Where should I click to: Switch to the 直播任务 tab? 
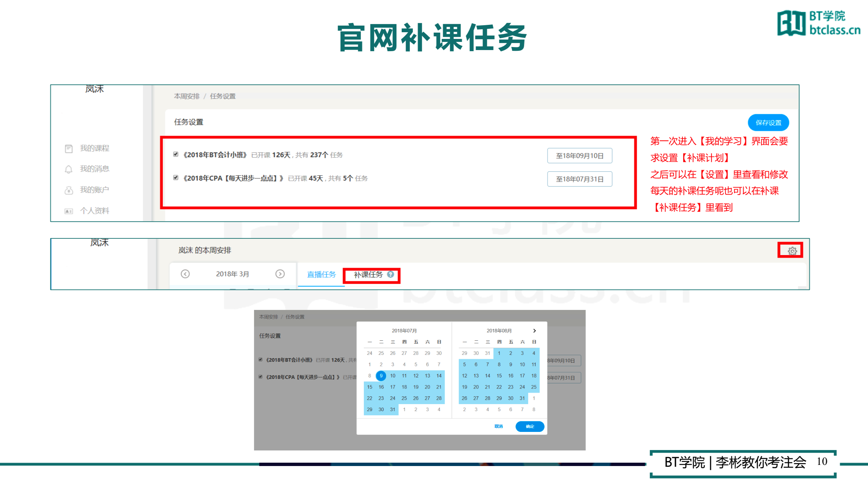(x=321, y=274)
